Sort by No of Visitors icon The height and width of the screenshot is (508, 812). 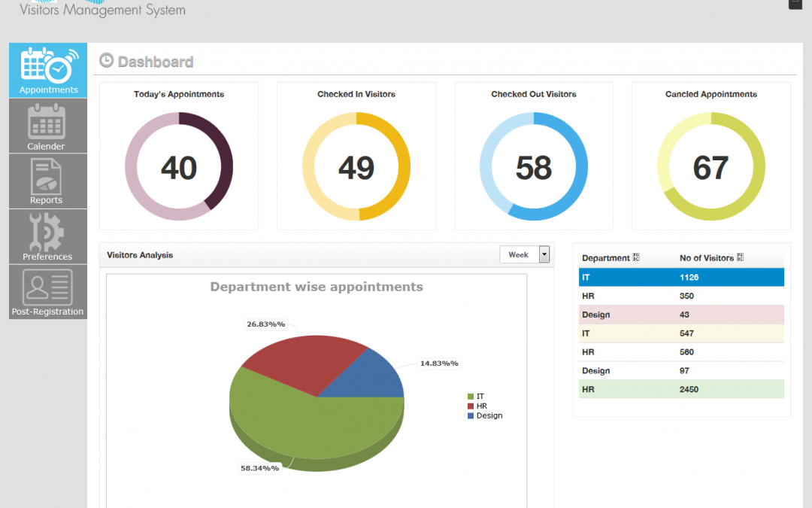click(x=740, y=257)
